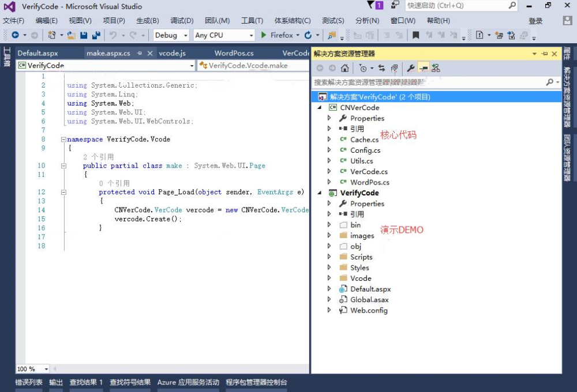
Task: Close the make.aspx.cs tab
Action: (x=150, y=53)
